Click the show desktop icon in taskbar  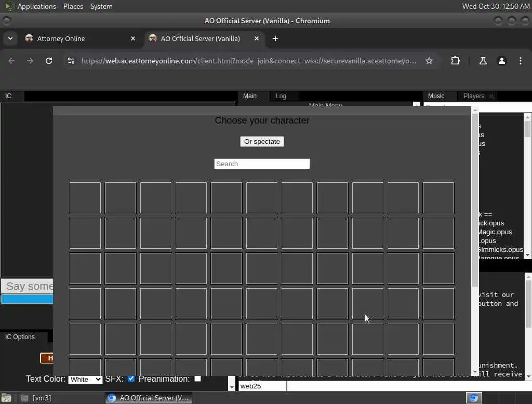click(6, 398)
